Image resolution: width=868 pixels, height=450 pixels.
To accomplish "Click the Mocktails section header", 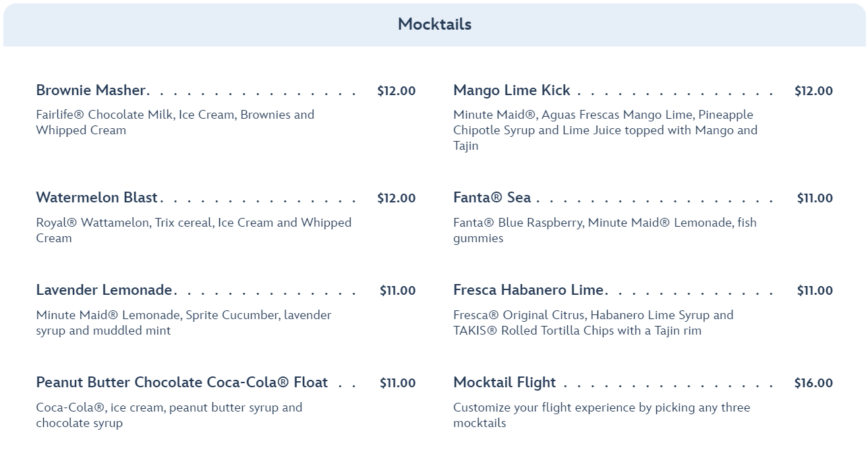I will (434, 24).
